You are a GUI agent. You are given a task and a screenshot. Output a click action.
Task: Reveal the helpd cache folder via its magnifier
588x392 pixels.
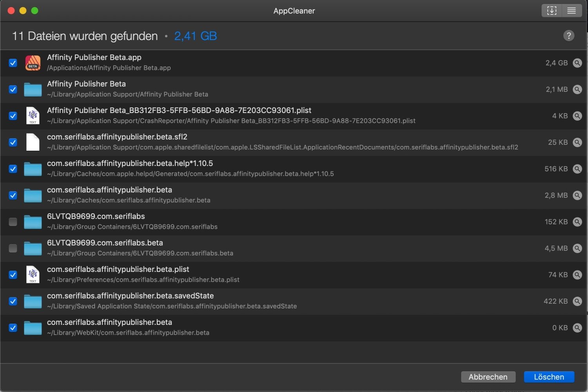(x=577, y=169)
